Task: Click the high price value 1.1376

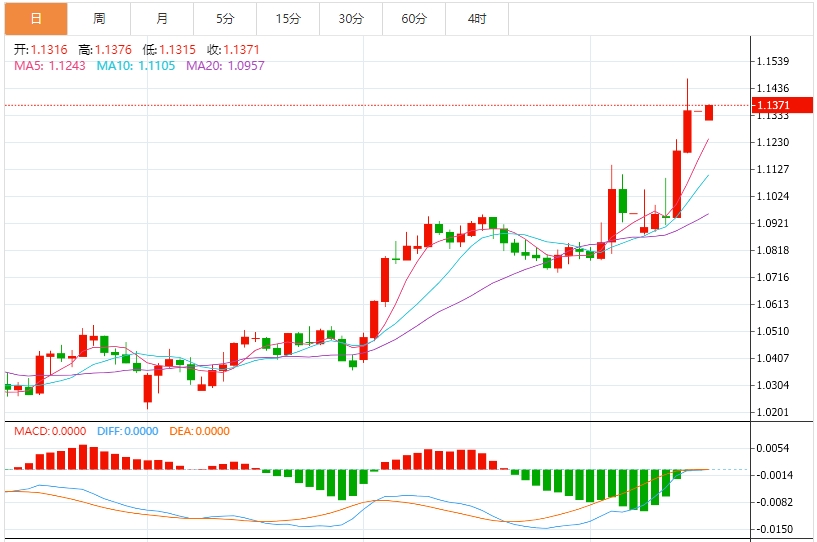Action: point(113,50)
